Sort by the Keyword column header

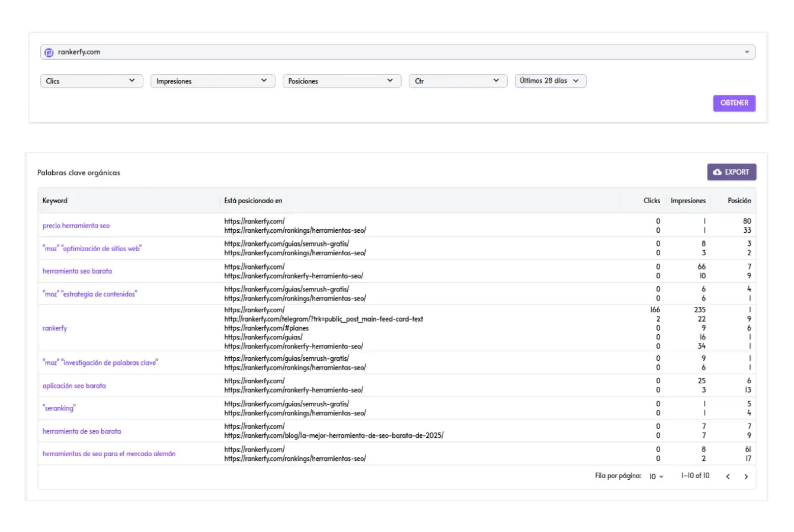55,201
